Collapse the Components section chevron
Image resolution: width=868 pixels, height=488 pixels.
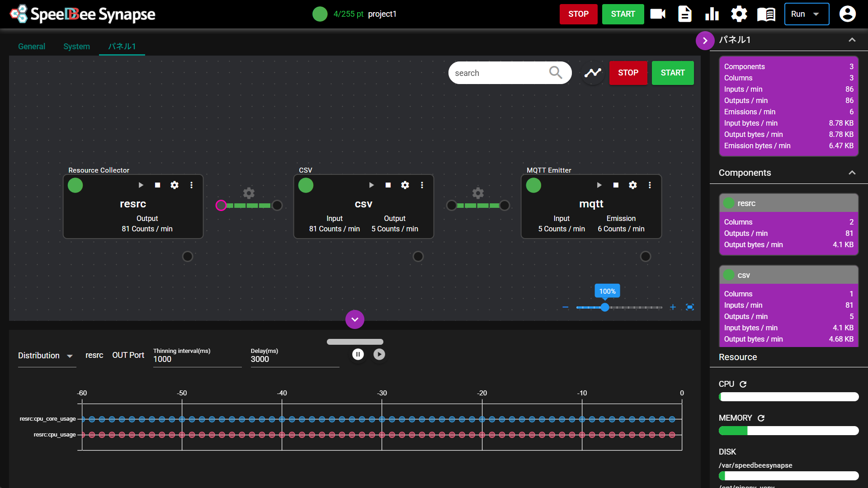click(x=852, y=173)
